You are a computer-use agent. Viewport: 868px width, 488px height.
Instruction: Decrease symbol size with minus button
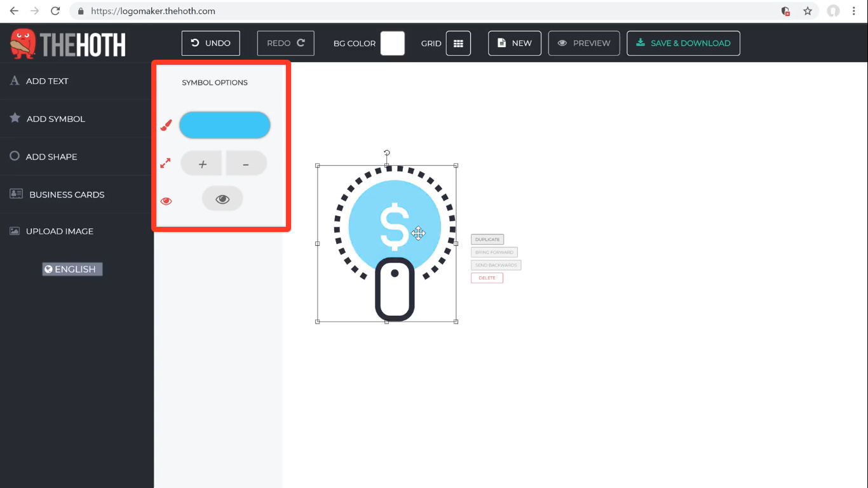click(246, 163)
